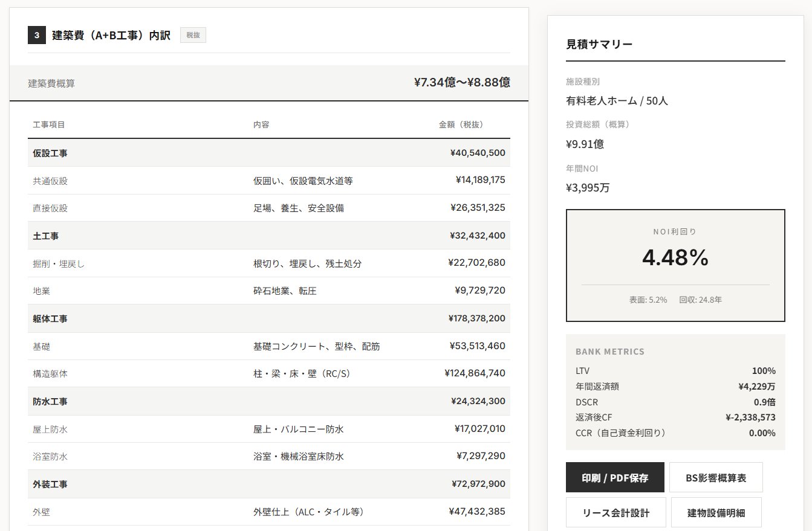Screen dimensions: 812x531
Task: Click the 掘削・埋戻し row label
Action: (x=59, y=263)
